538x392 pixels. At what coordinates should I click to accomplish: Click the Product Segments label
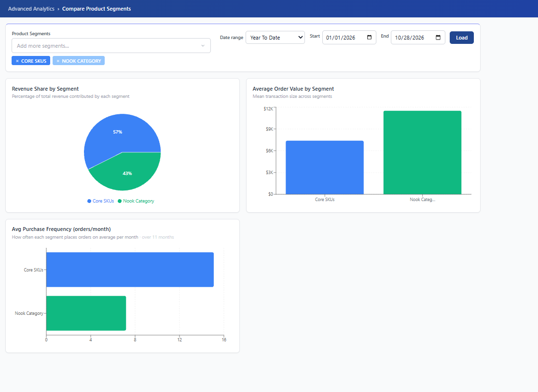click(x=31, y=34)
